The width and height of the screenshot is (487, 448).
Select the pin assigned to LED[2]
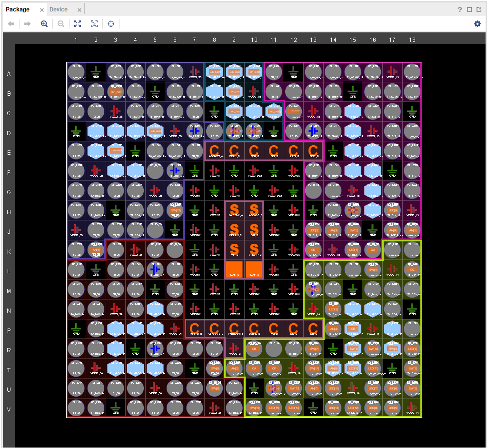pos(313,230)
